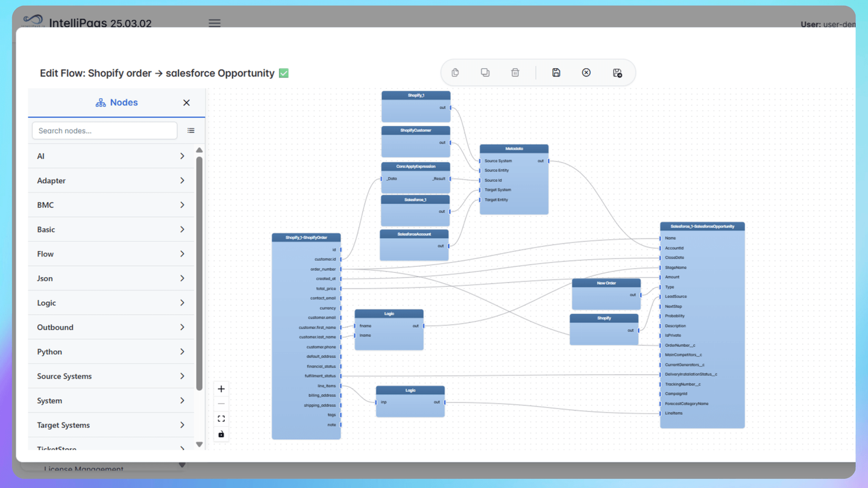Expand the Source Systems category
The image size is (868, 488).
(x=111, y=377)
